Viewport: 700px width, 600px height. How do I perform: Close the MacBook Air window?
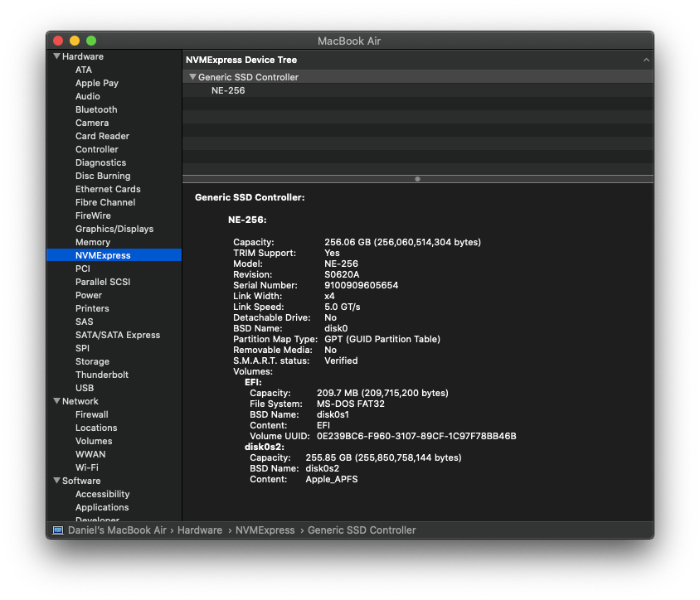tap(58, 41)
